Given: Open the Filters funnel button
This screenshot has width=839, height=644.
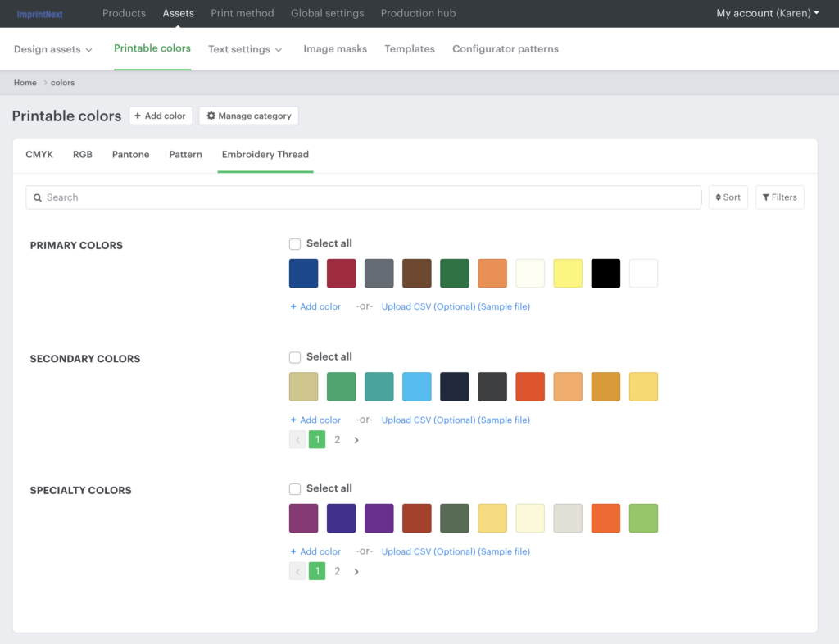Looking at the screenshot, I should coord(779,197).
